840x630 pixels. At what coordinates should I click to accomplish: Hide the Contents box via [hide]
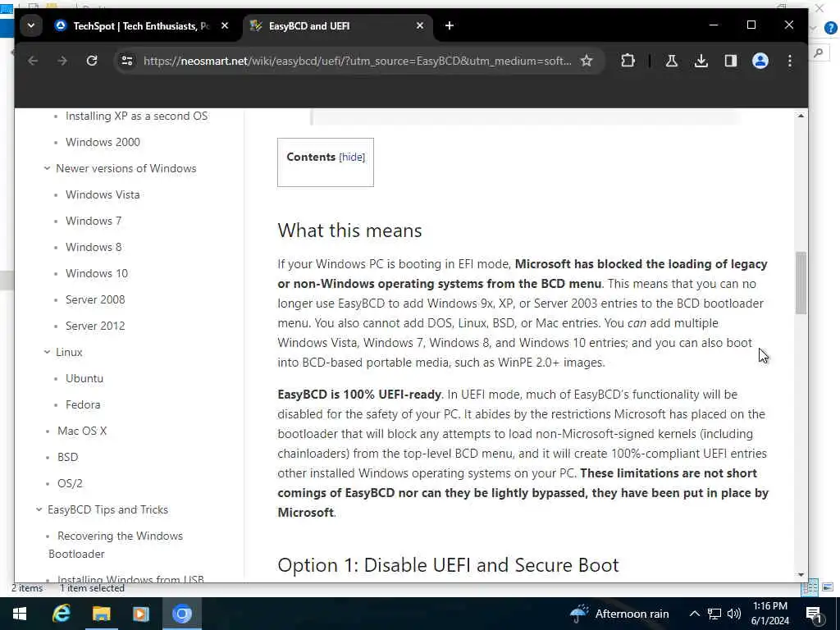tap(352, 157)
